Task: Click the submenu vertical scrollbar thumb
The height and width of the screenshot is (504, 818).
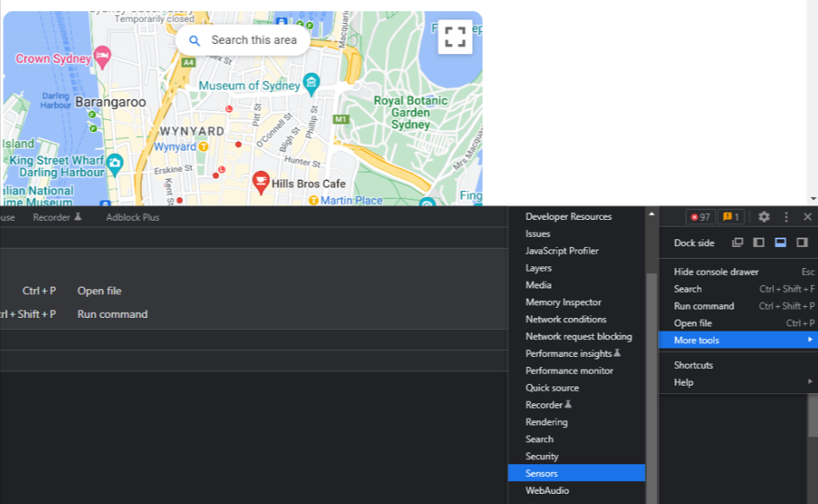Action: 651,388
